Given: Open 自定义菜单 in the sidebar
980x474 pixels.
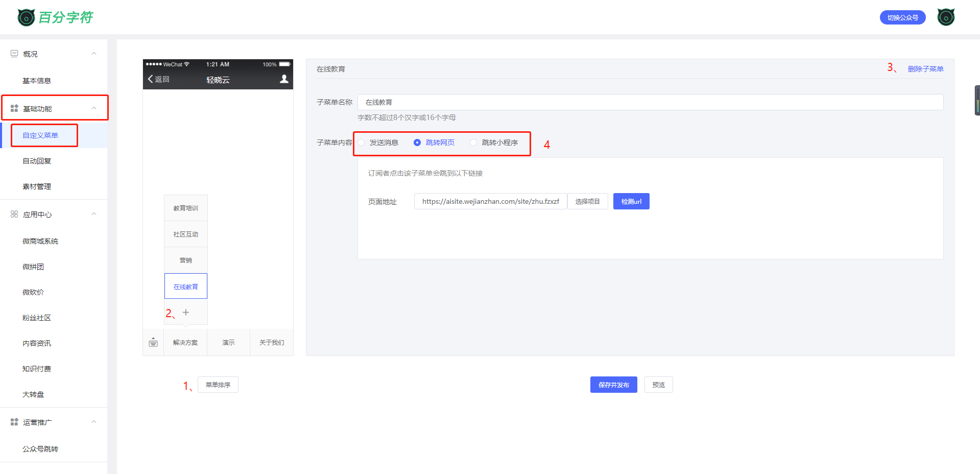Looking at the screenshot, I should [x=40, y=135].
